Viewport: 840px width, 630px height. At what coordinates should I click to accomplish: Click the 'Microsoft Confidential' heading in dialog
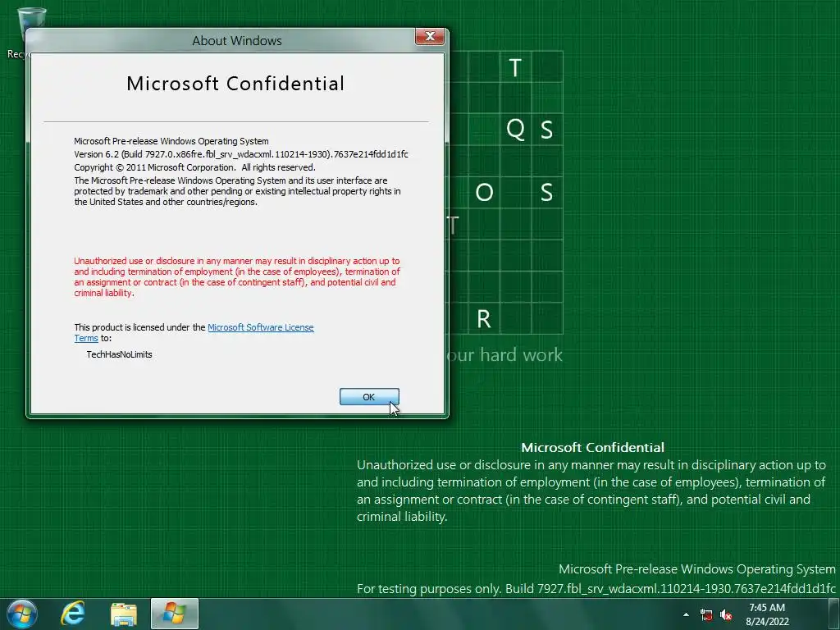[x=235, y=84]
